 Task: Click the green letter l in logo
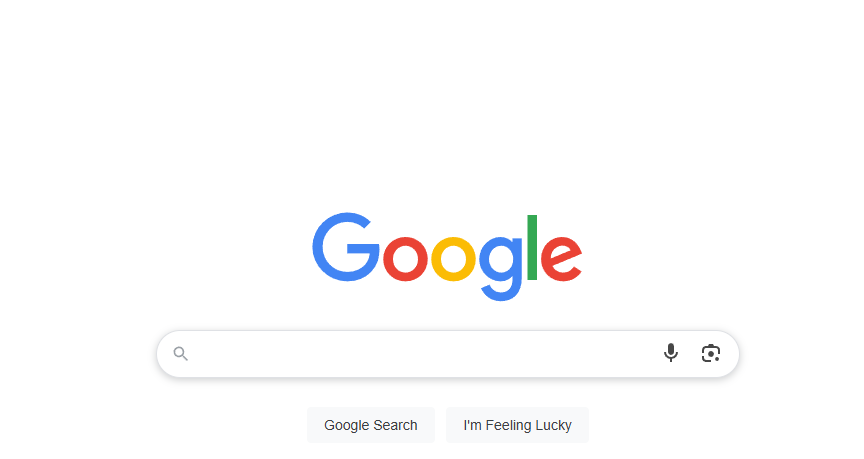pyautogui.click(x=532, y=247)
